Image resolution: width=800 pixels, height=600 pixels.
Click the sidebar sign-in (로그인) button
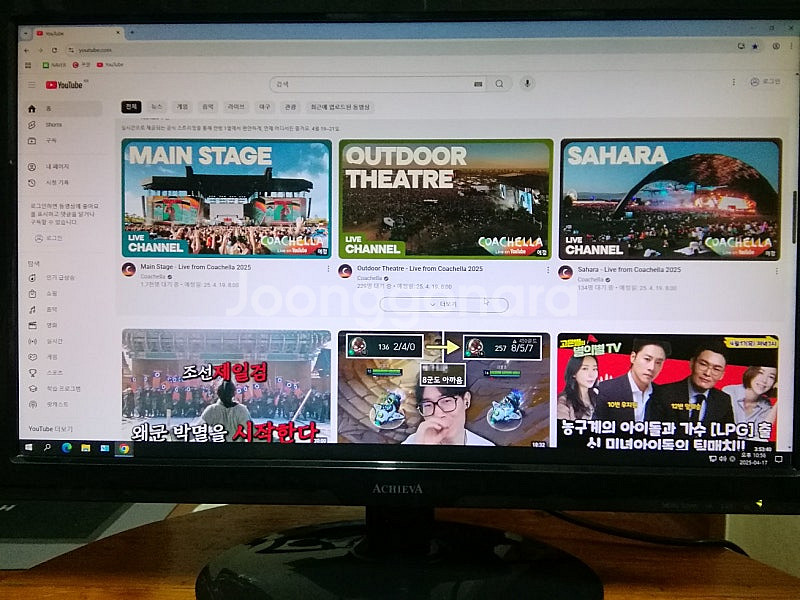[x=49, y=238]
